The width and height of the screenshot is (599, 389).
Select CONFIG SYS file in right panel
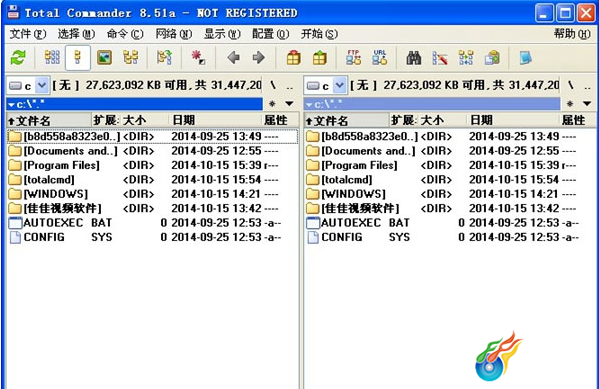450,237
